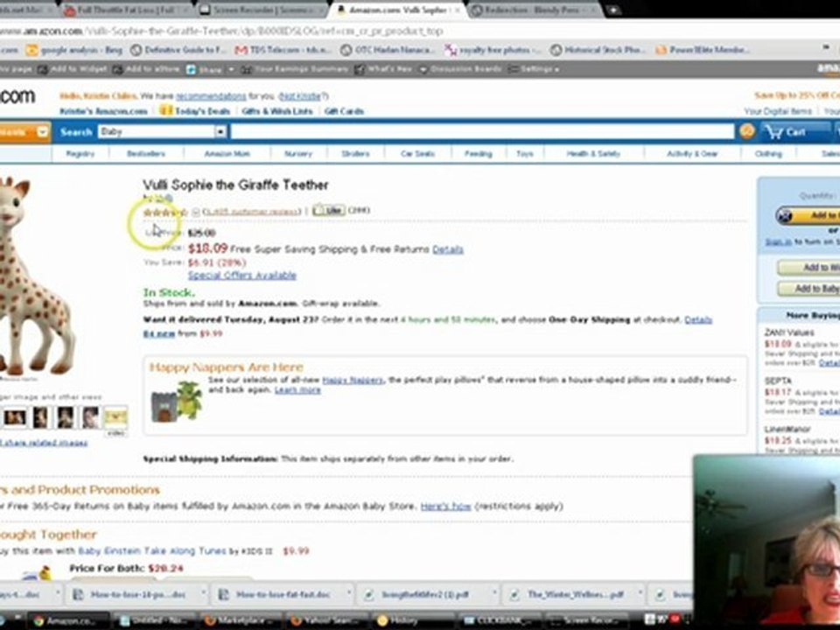Click the Add to Cart button
The image size is (840, 630).
click(x=808, y=215)
